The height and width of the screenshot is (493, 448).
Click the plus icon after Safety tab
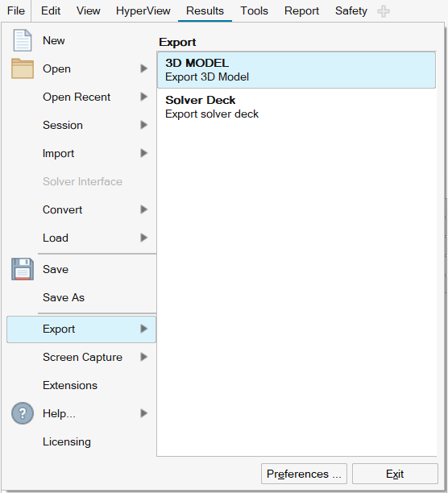pyautogui.click(x=384, y=11)
